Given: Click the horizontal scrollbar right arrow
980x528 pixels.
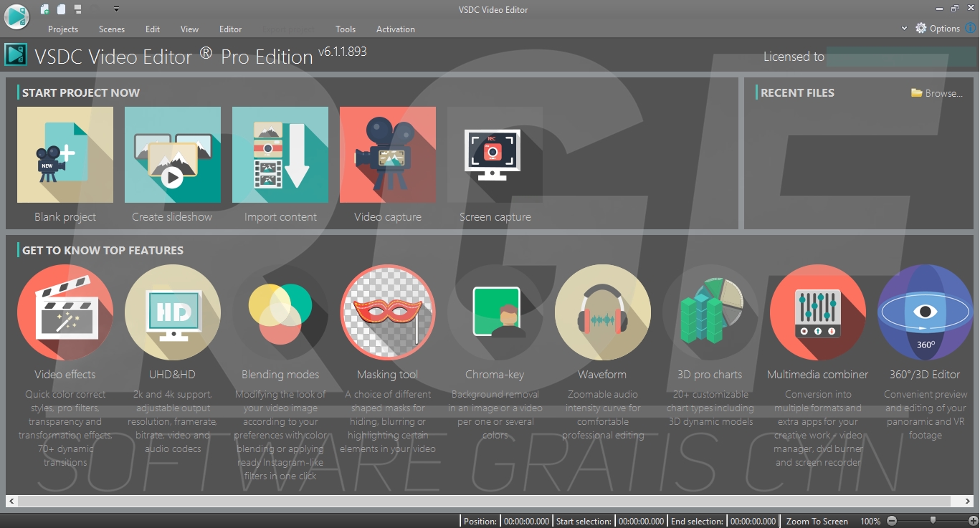Looking at the screenshot, I should pyautogui.click(x=967, y=501).
